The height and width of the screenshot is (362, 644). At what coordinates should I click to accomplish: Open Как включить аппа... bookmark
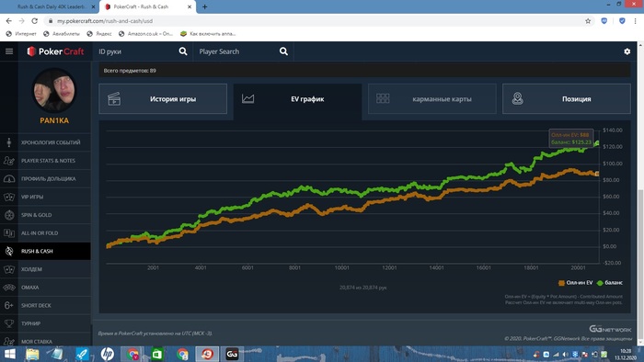208,34
